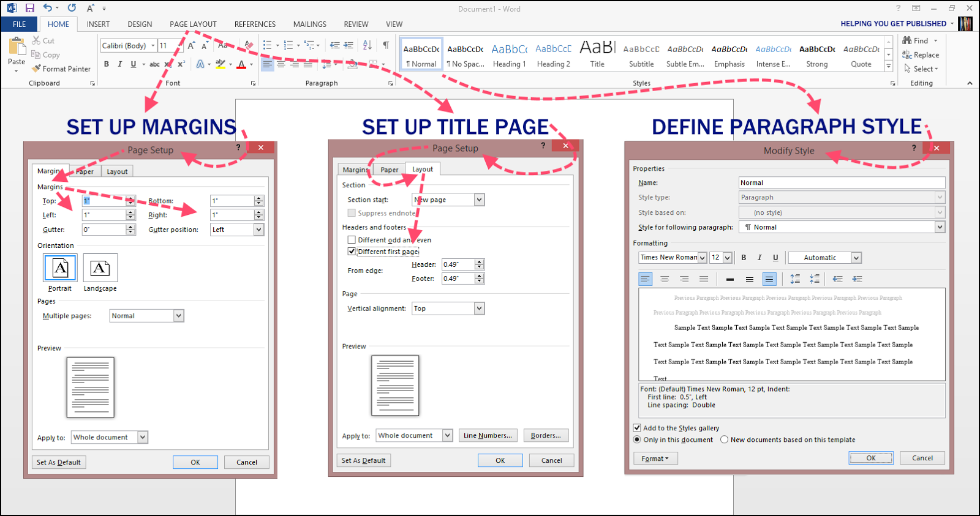Click the Undo arrow in title bar

tap(48, 8)
